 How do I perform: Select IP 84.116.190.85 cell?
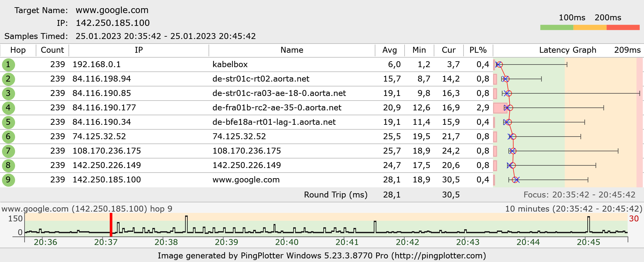(x=102, y=93)
